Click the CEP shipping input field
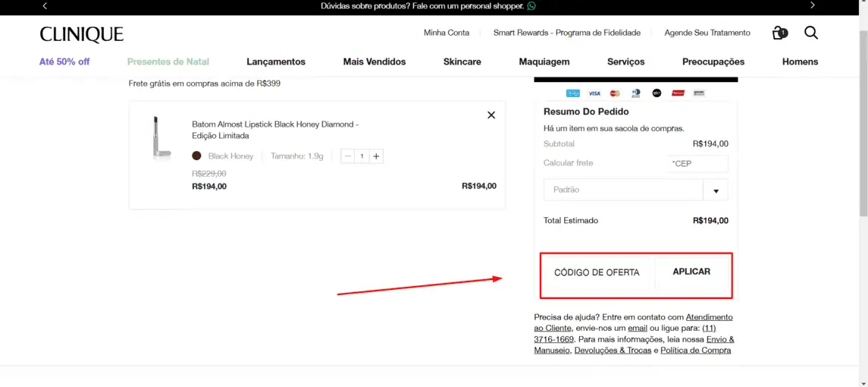The width and height of the screenshot is (868, 387). (697, 164)
